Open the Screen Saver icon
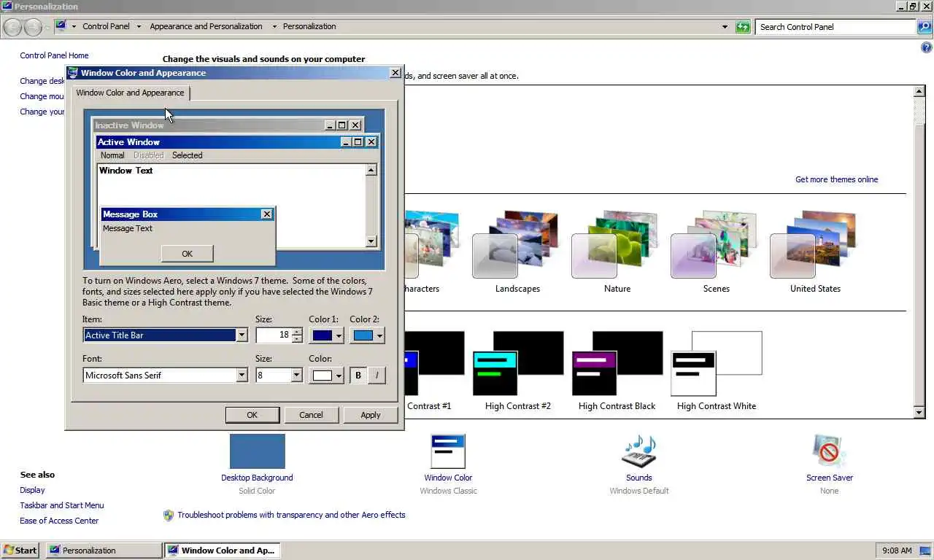Viewport: 934px width, 560px height. (x=829, y=451)
